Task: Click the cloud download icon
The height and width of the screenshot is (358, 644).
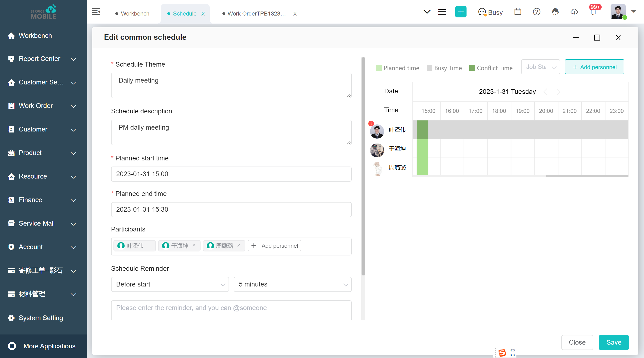Action: click(574, 12)
